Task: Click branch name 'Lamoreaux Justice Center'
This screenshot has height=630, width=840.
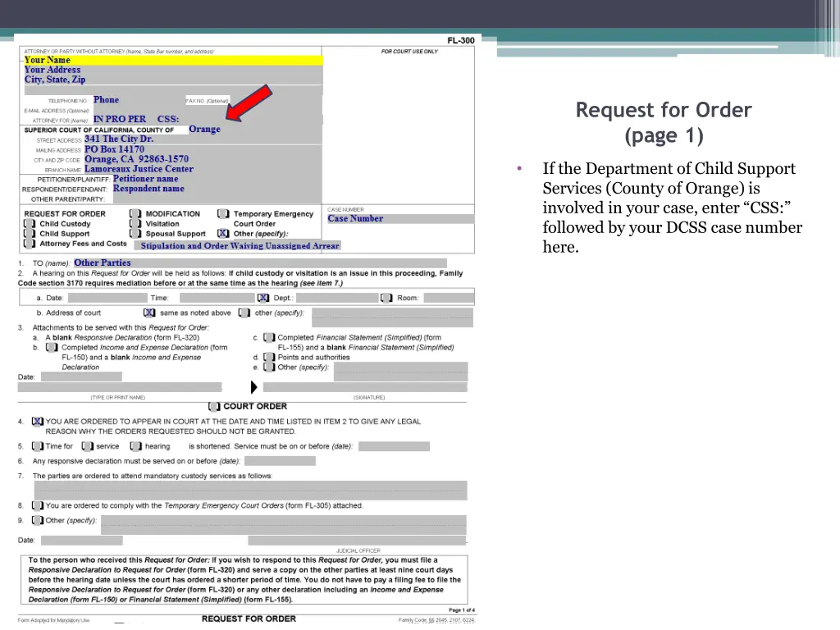Action: point(203,169)
